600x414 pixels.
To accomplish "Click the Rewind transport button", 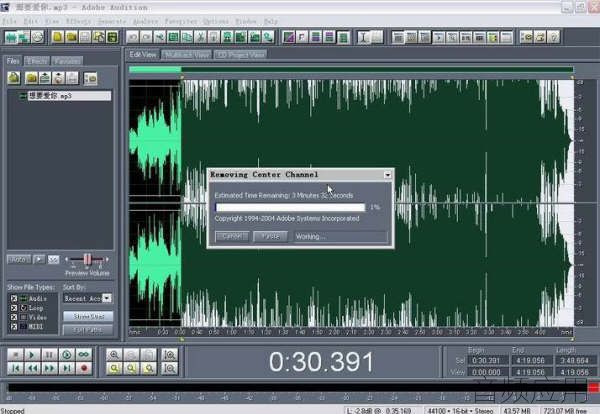I will coord(32,368).
